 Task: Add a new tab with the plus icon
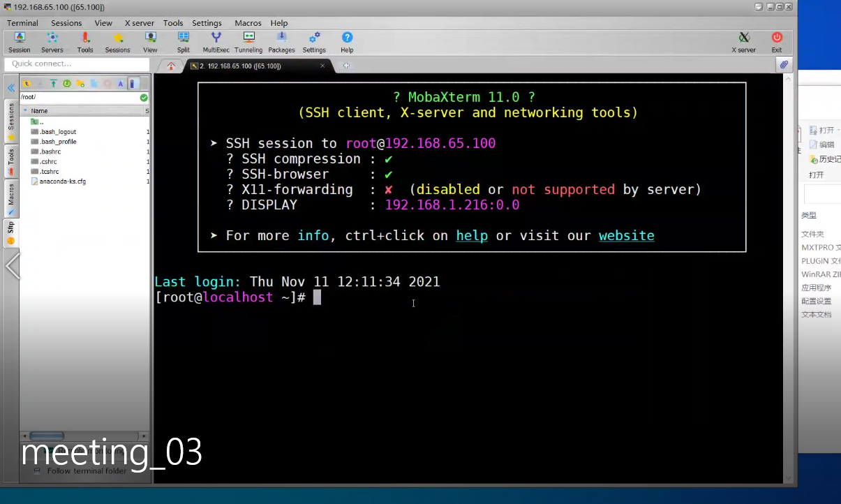pos(345,66)
